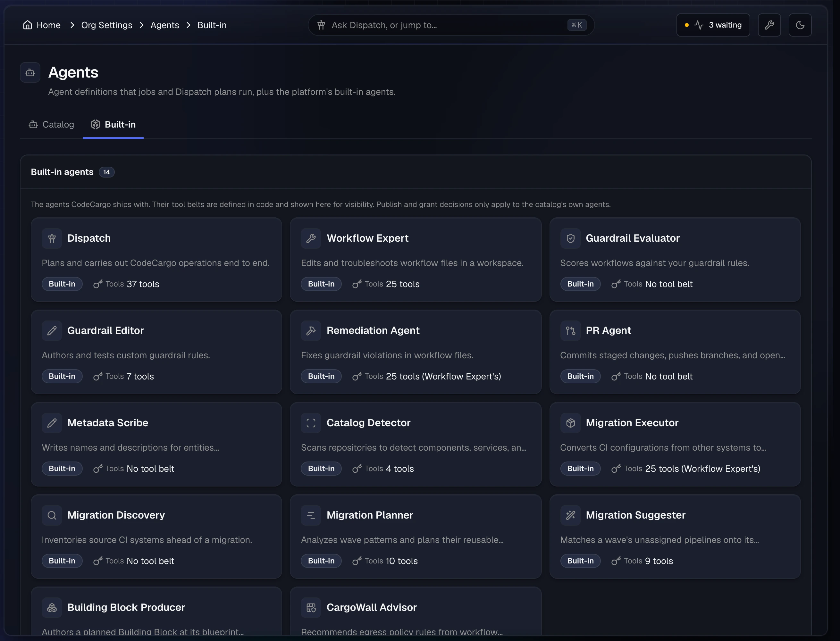Select the Built-in tab
The width and height of the screenshot is (840, 641).
coord(113,125)
